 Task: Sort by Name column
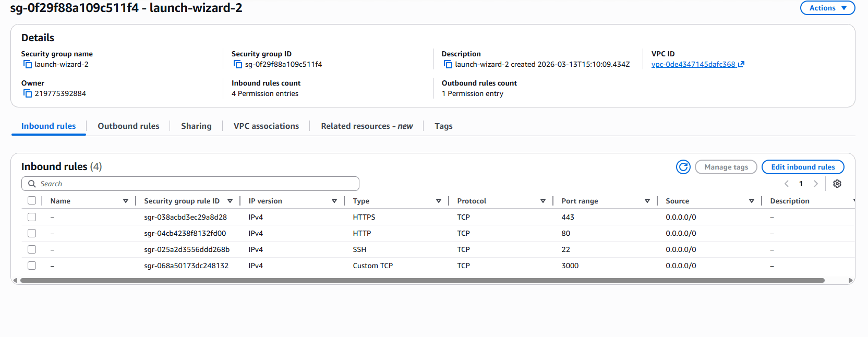(126, 201)
